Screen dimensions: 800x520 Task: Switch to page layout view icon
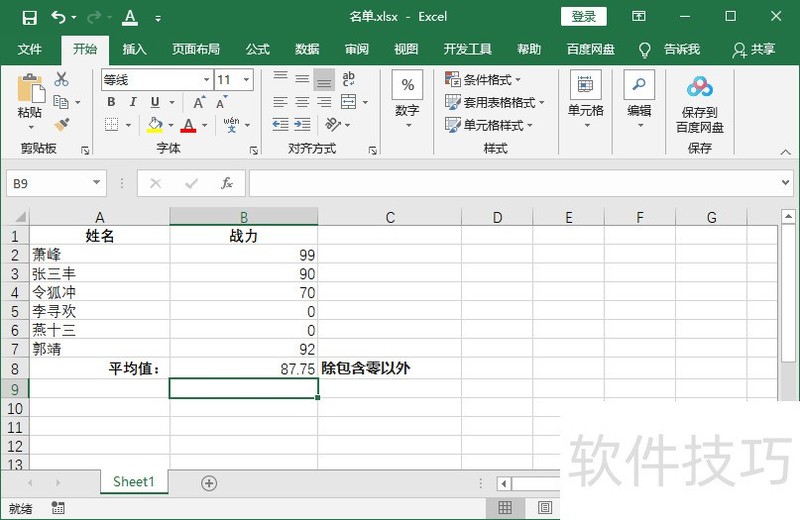point(544,507)
